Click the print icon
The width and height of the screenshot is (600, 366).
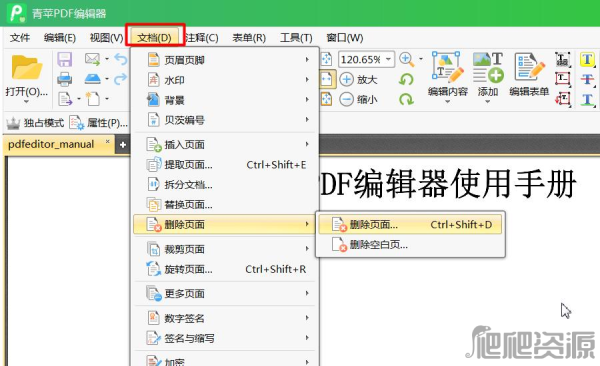pyautogui.click(x=65, y=79)
